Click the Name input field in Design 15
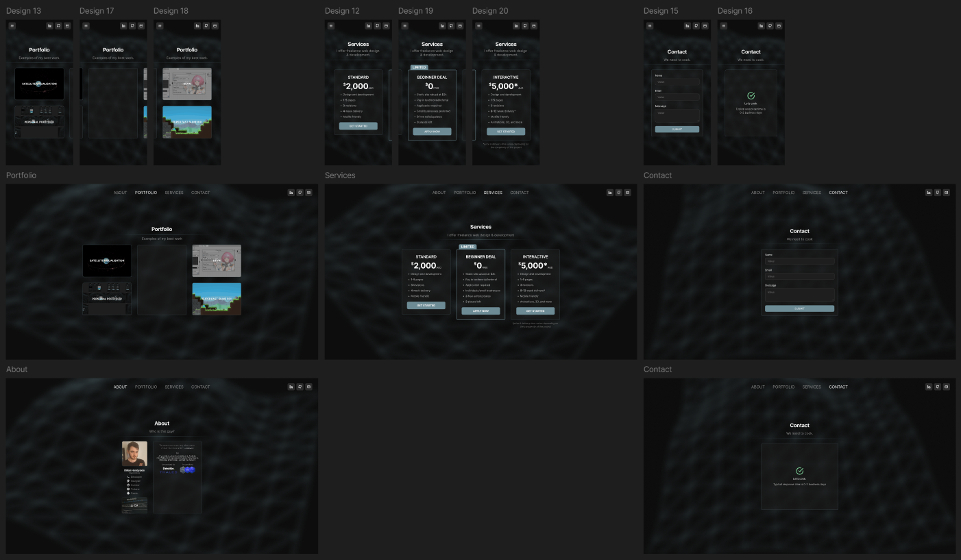 coord(677,82)
